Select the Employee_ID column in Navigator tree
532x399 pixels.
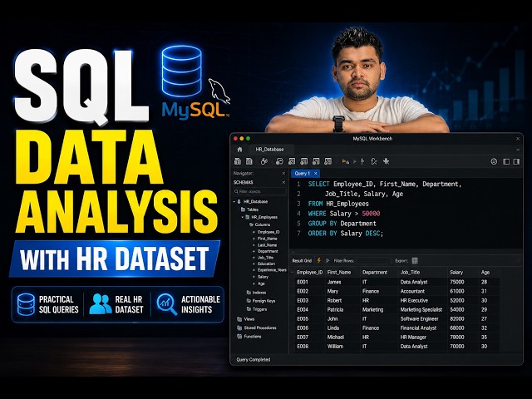tap(268, 232)
